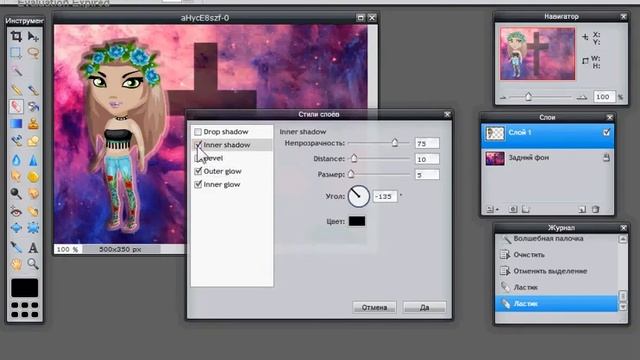Screen dimensions: 640x360
Task: Enable the Drop shadow checkbox
Action: 198,132
